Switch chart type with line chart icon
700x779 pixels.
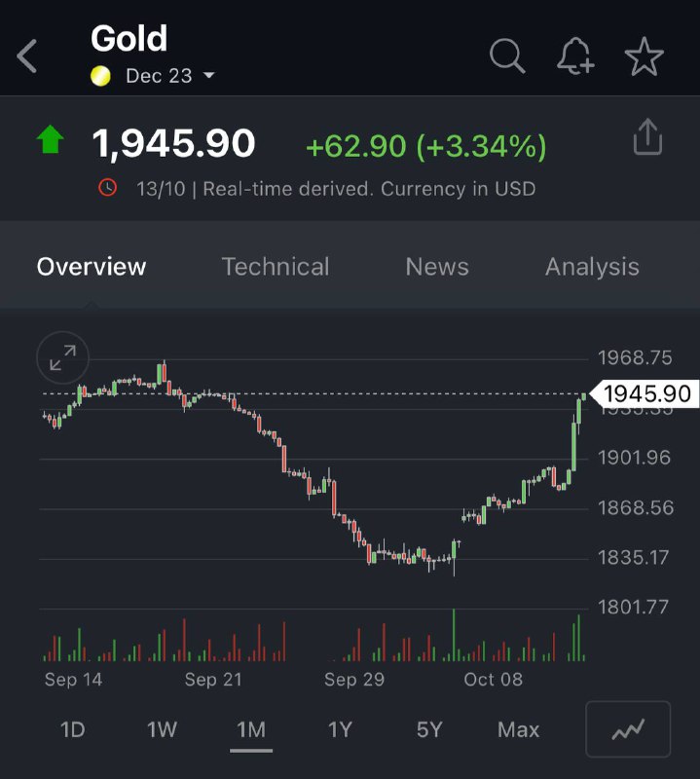pyautogui.click(x=628, y=728)
